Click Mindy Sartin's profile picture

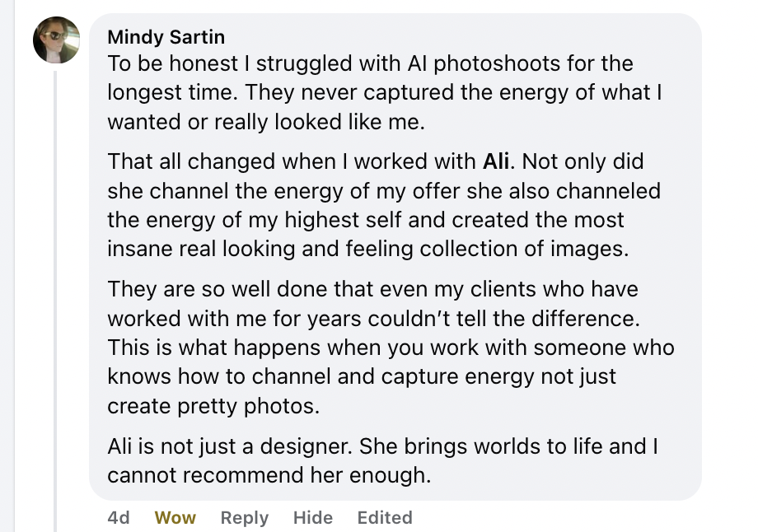57,40
